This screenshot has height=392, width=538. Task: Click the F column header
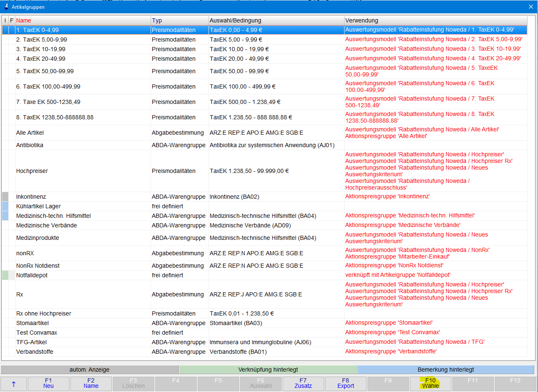12,20
